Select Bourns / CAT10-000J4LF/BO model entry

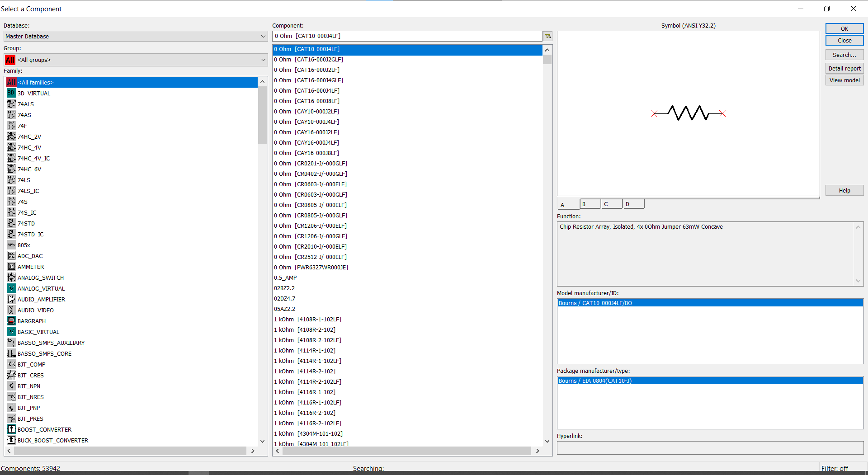(x=710, y=303)
